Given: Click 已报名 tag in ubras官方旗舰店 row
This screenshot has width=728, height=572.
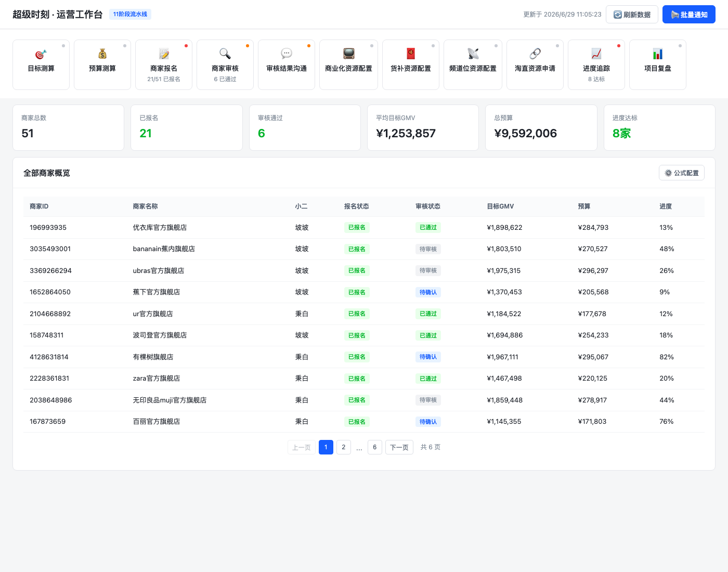Looking at the screenshot, I should (357, 270).
